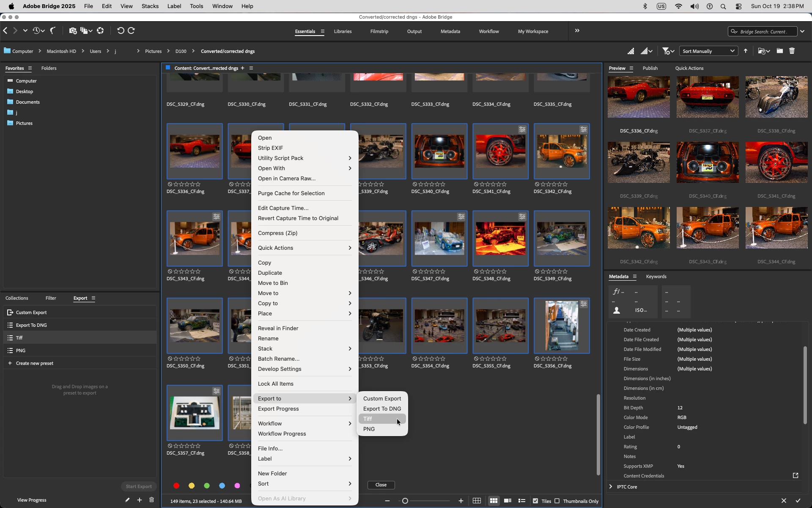
Task: Uncheck the Tiles checkbox
Action: (x=535, y=501)
